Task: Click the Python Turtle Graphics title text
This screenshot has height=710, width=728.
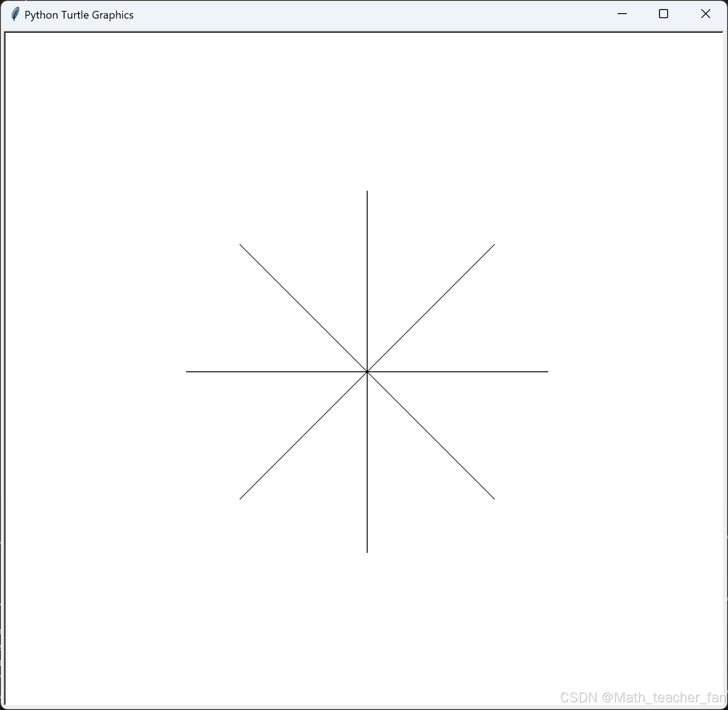Action: click(79, 15)
